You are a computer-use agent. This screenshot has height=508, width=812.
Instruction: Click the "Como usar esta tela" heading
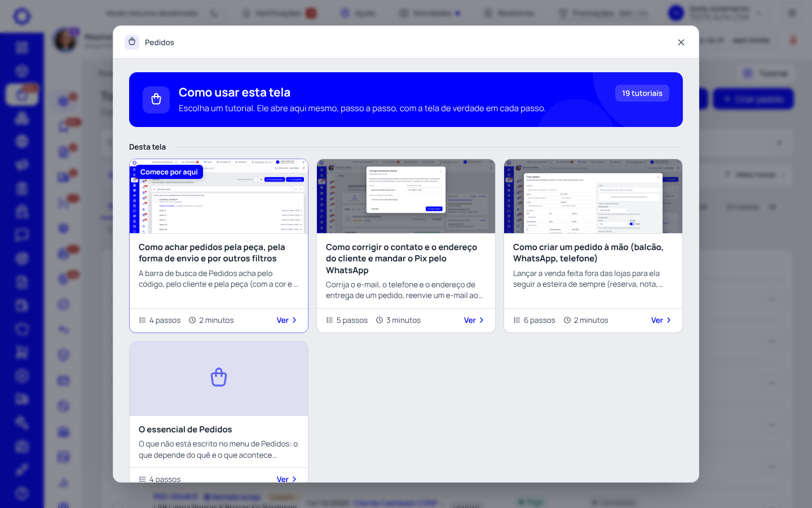[x=235, y=92]
